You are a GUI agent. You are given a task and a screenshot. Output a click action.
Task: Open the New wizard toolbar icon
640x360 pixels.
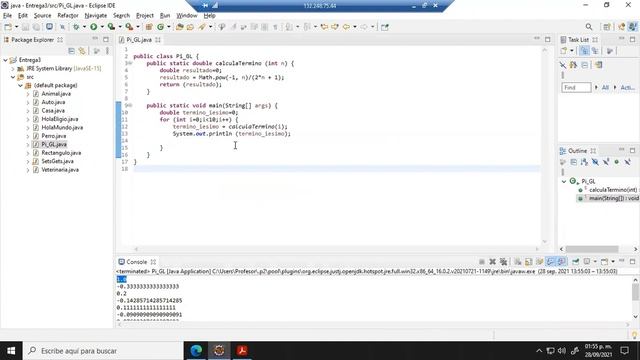click(8, 27)
